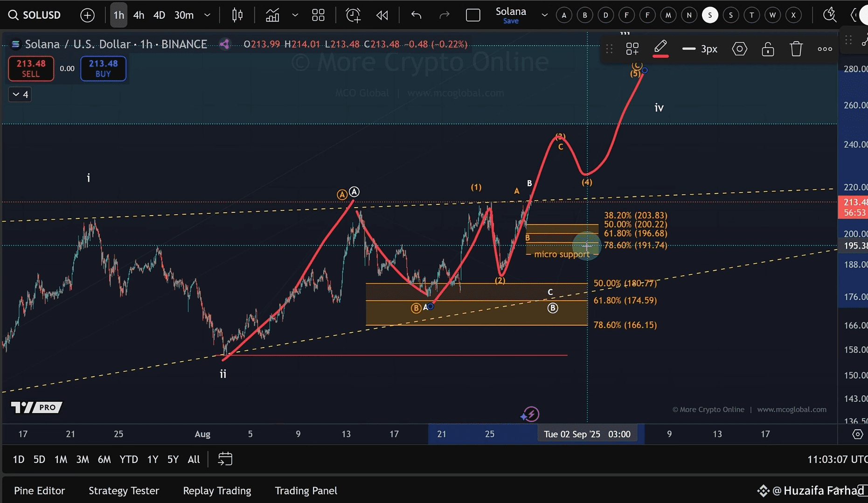Switch to layout shortcut D
The width and height of the screenshot is (868, 503).
tap(605, 15)
